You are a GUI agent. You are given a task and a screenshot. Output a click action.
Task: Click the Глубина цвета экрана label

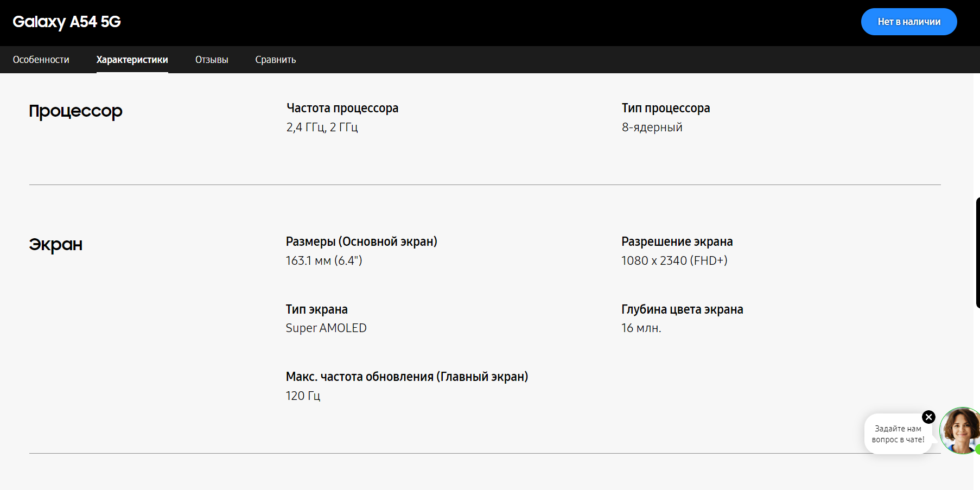[x=682, y=309]
